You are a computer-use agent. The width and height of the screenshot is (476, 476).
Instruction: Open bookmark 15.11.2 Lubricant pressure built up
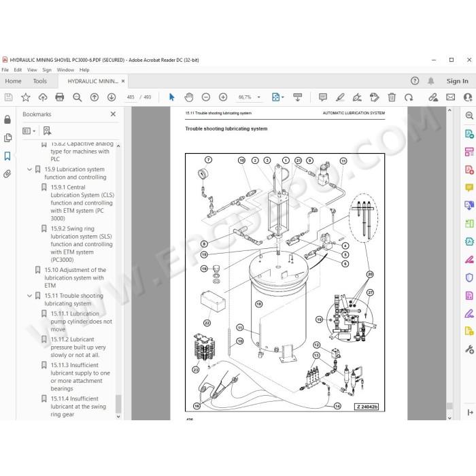[x=78, y=347]
